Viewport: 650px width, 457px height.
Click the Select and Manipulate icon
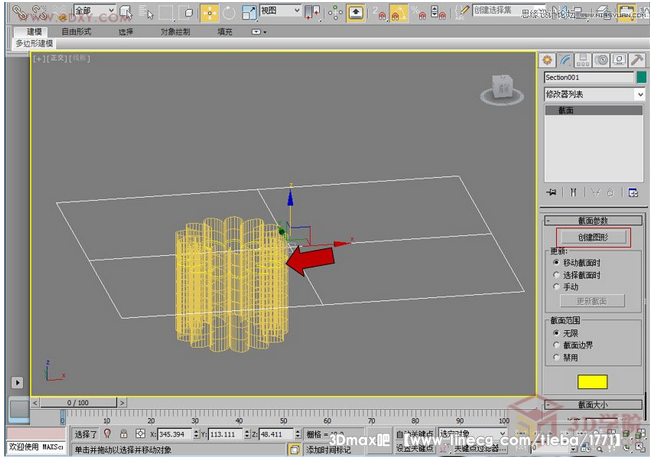point(335,13)
